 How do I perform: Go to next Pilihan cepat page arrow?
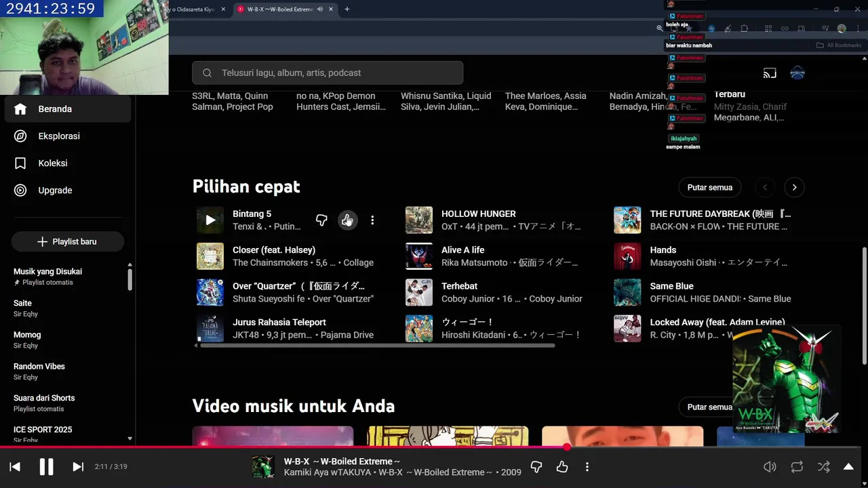[794, 188]
